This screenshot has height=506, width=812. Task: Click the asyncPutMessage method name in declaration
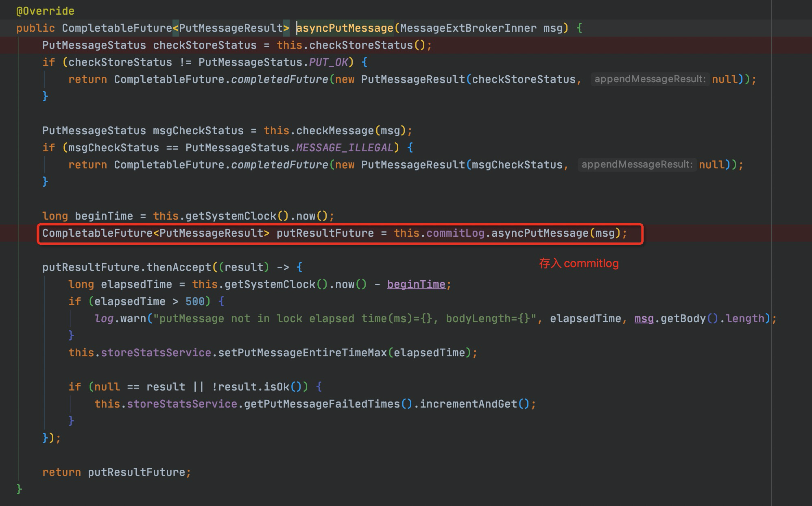[x=345, y=28]
